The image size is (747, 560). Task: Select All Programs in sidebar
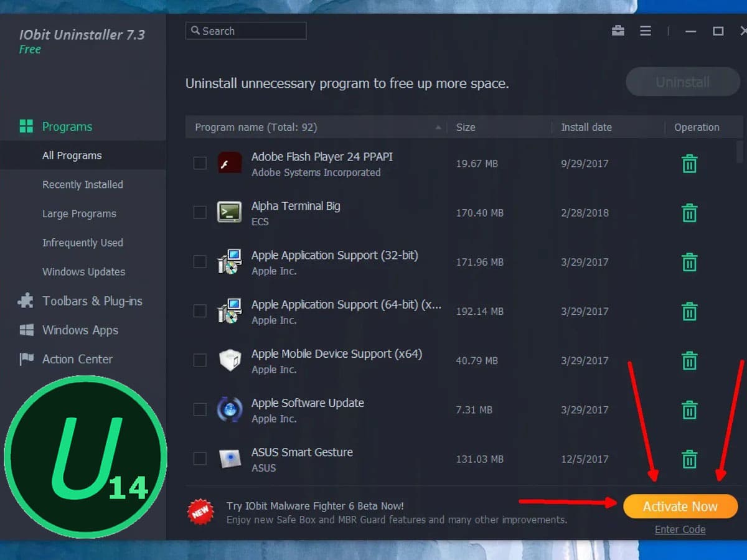[72, 156]
